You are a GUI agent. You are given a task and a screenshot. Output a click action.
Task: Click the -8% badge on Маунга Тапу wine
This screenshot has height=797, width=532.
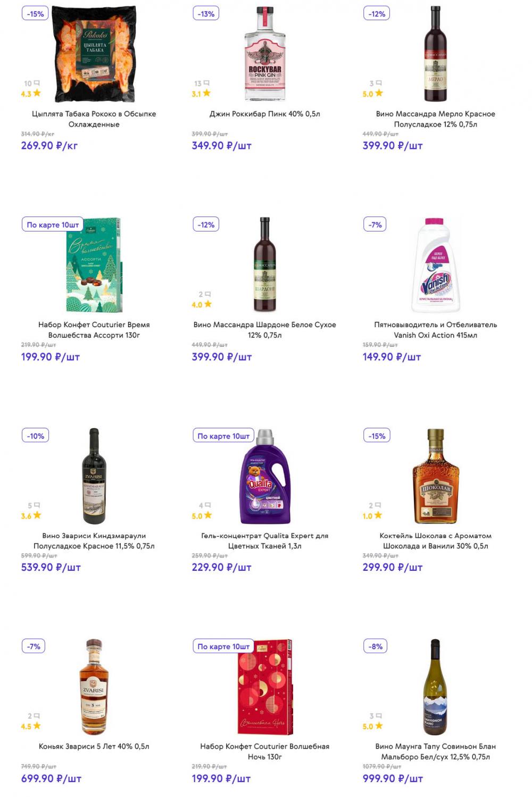376,646
